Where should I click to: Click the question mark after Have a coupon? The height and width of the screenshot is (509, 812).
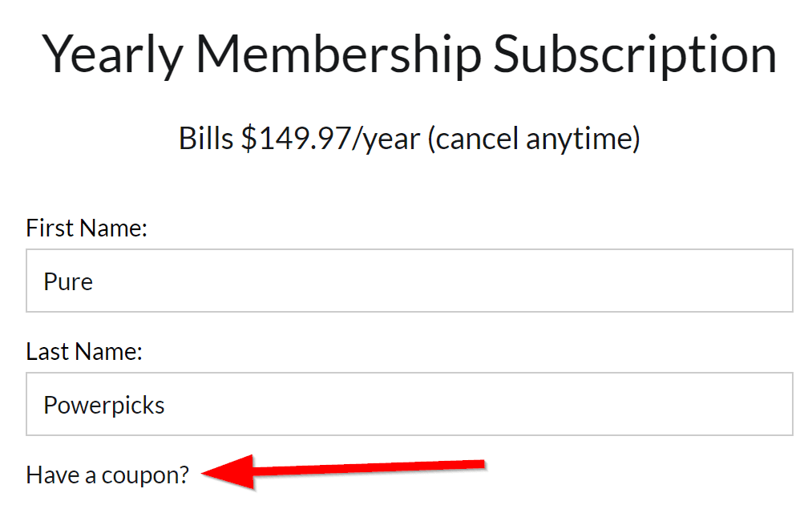point(185,475)
